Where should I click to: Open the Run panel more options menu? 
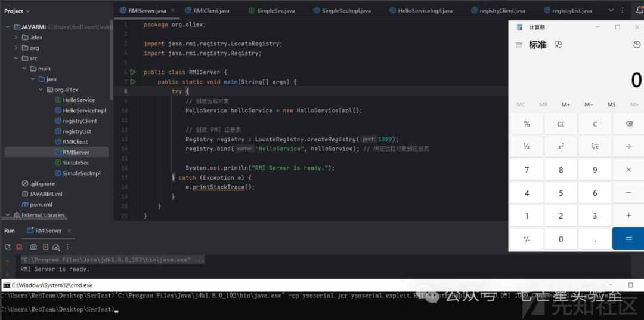pos(68,247)
